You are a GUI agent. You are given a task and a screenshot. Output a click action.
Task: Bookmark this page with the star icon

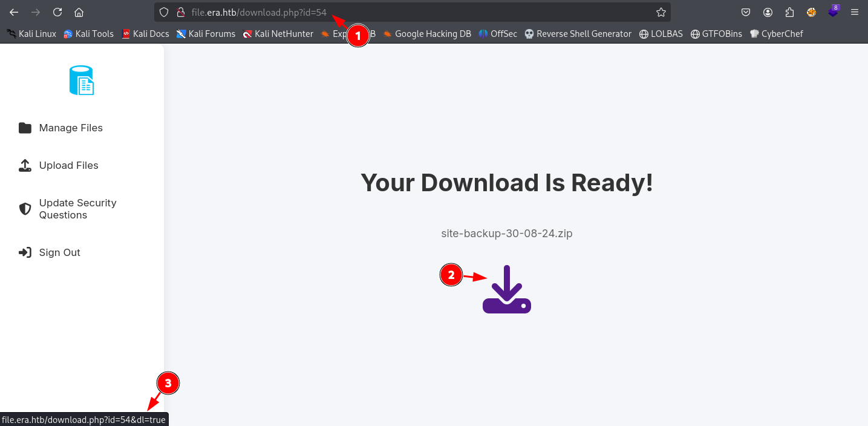click(661, 12)
